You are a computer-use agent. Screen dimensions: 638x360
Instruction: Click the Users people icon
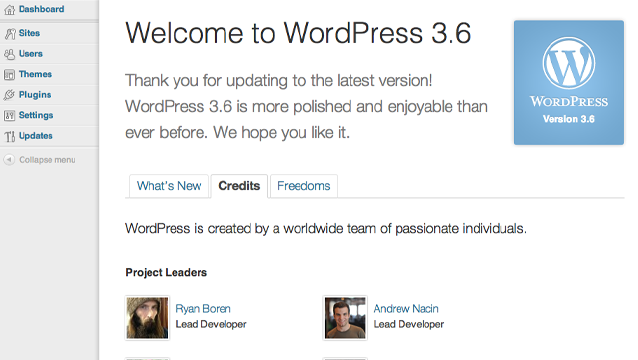coord(9,54)
